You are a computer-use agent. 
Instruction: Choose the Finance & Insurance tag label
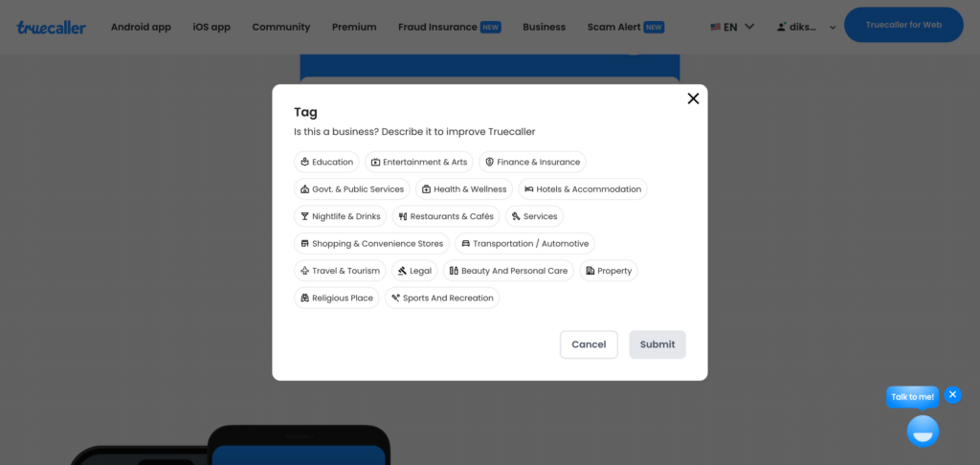(538, 162)
